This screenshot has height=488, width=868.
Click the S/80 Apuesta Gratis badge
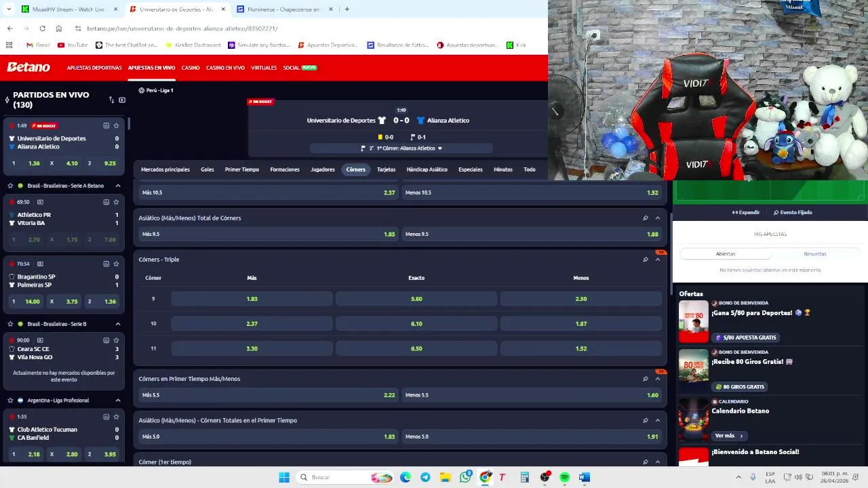(x=746, y=338)
